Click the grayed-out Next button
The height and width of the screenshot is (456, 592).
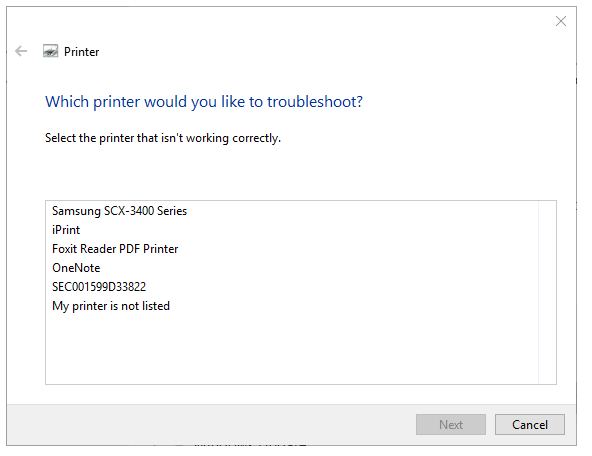pos(451,425)
